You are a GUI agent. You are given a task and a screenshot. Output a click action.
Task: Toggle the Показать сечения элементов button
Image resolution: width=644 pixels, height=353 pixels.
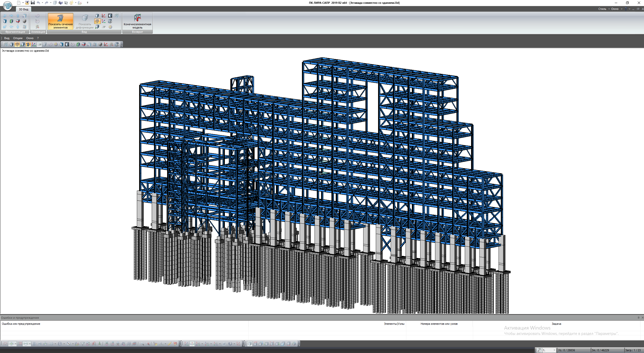click(x=60, y=21)
